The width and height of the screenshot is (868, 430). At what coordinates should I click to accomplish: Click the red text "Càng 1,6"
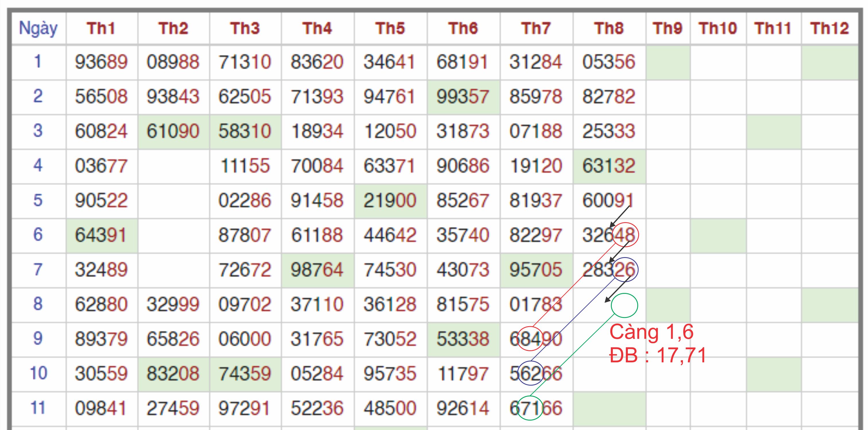[x=651, y=332]
